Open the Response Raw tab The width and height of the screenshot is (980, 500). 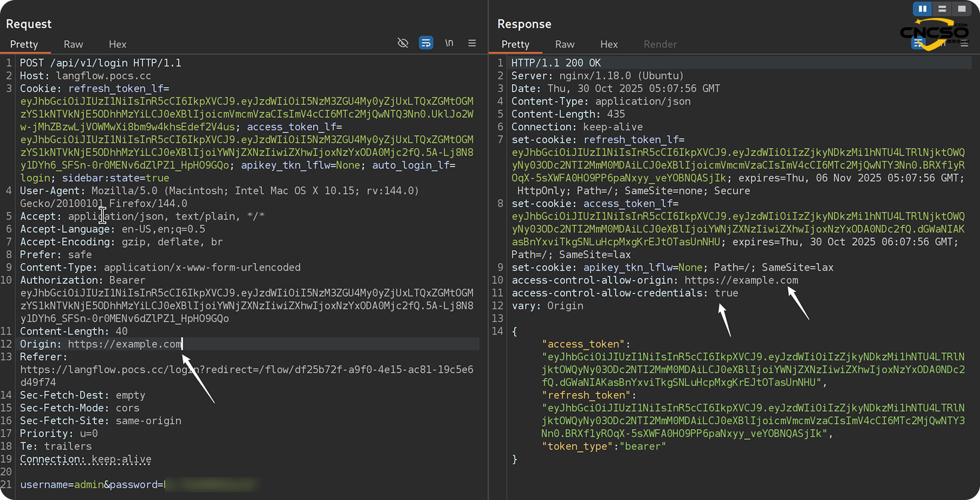pyautogui.click(x=565, y=44)
